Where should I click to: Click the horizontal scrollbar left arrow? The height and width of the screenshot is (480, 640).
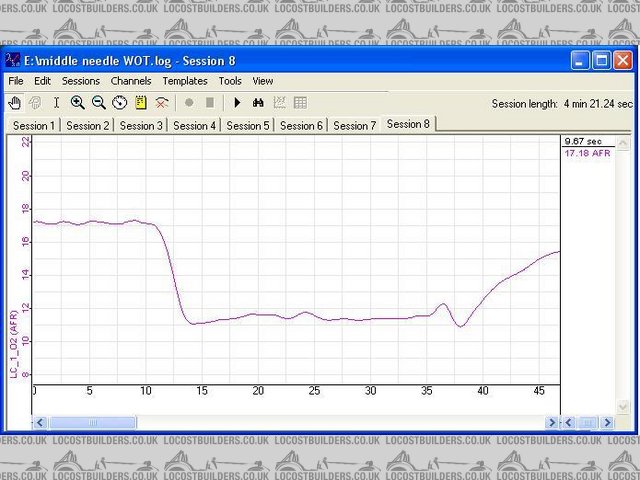40,423
